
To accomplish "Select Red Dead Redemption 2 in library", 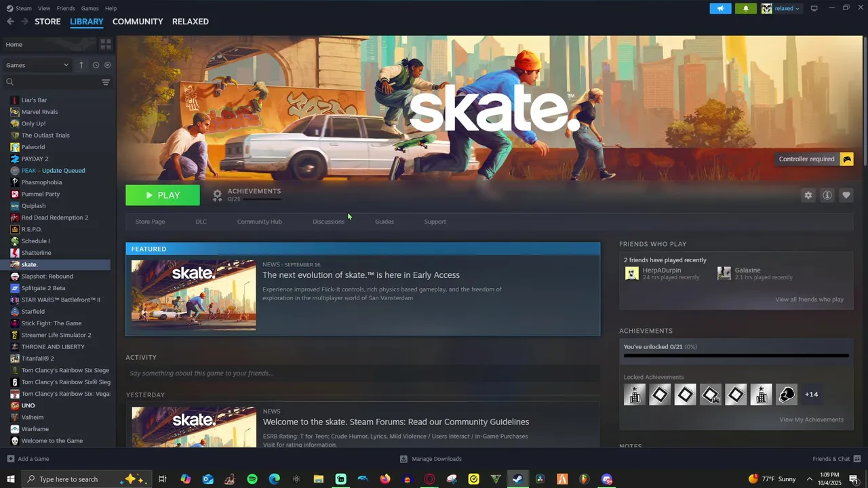I will (56, 218).
